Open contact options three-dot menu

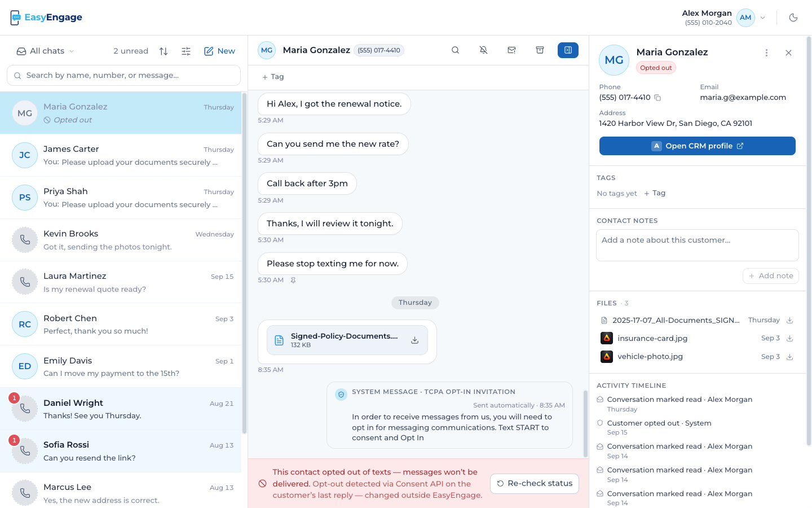click(766, 52)
